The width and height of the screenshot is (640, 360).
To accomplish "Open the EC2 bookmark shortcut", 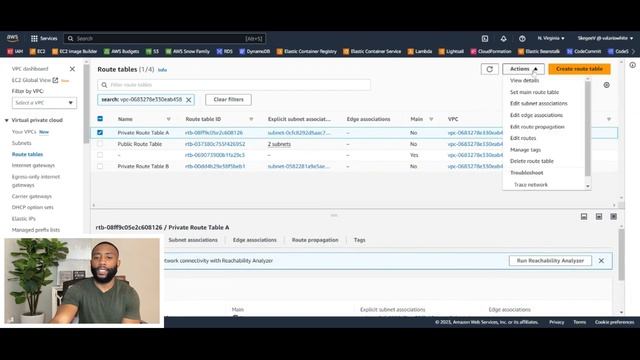I will click(38, 51).
